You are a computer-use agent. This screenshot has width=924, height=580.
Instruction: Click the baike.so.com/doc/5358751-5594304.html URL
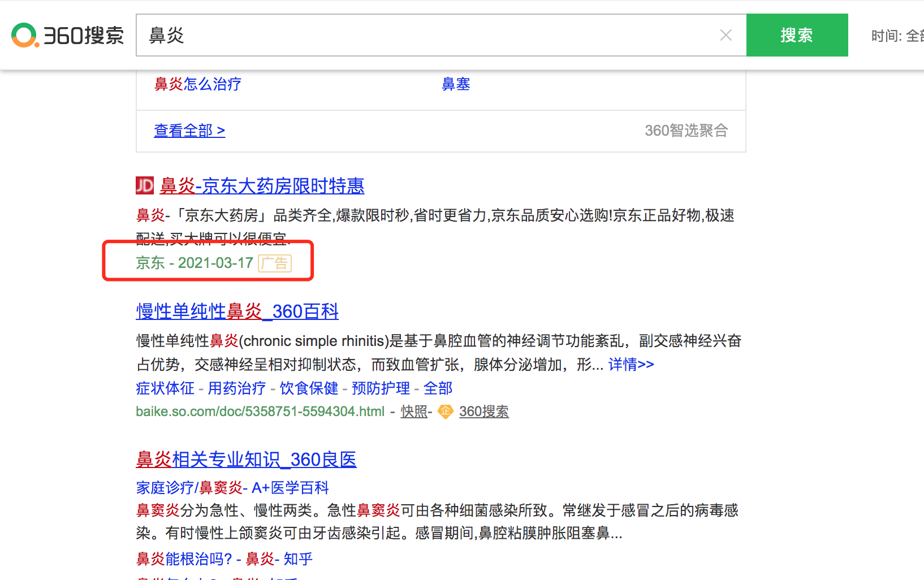pyautogui.click(x=260, y=412)
